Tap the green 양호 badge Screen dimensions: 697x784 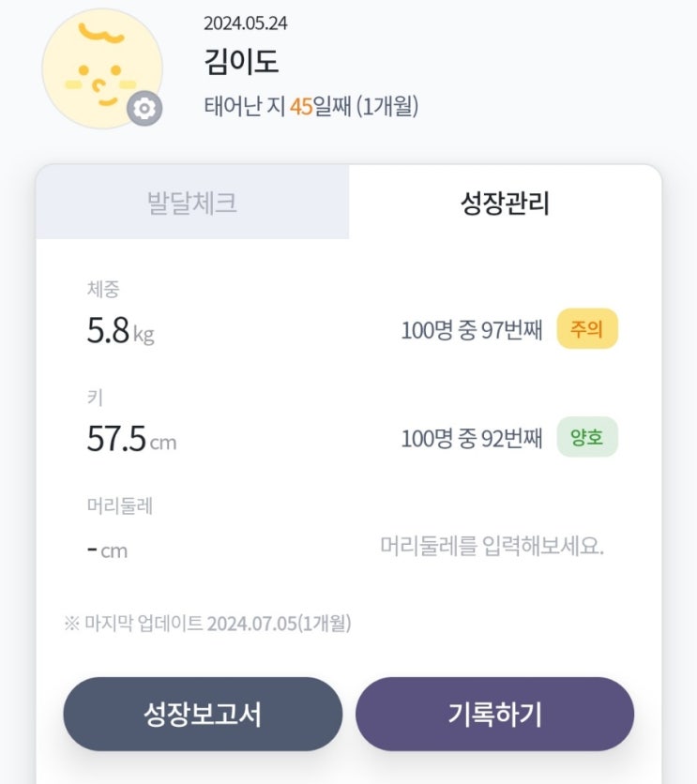(x=587, y=437)
